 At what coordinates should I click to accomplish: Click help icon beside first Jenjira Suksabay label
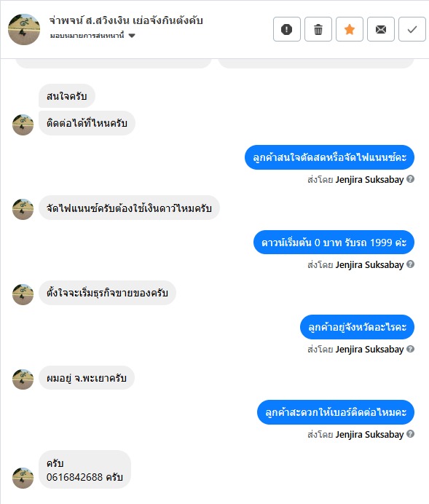[410, 179]
